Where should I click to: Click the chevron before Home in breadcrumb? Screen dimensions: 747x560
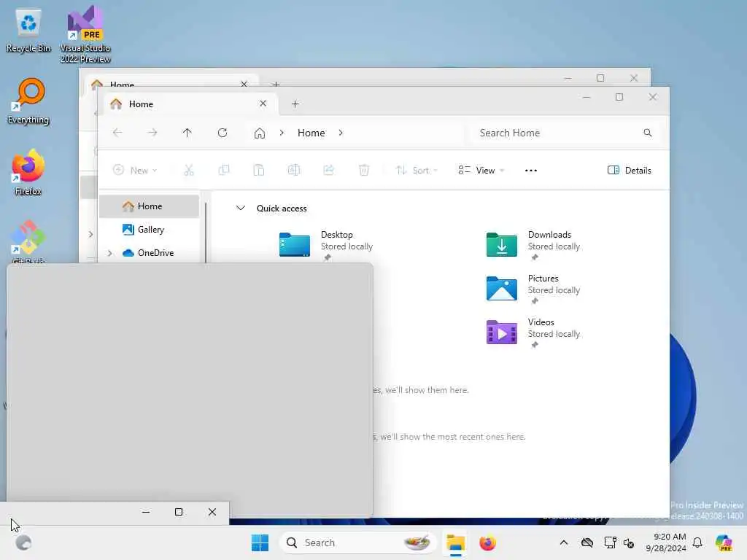pos(282,133)
